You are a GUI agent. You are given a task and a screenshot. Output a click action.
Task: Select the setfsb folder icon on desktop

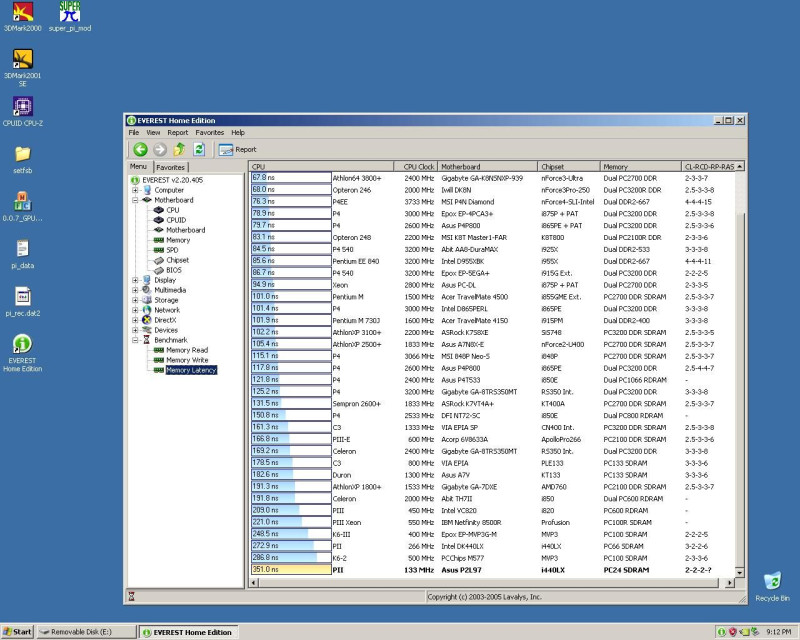[x=22, y=160]
